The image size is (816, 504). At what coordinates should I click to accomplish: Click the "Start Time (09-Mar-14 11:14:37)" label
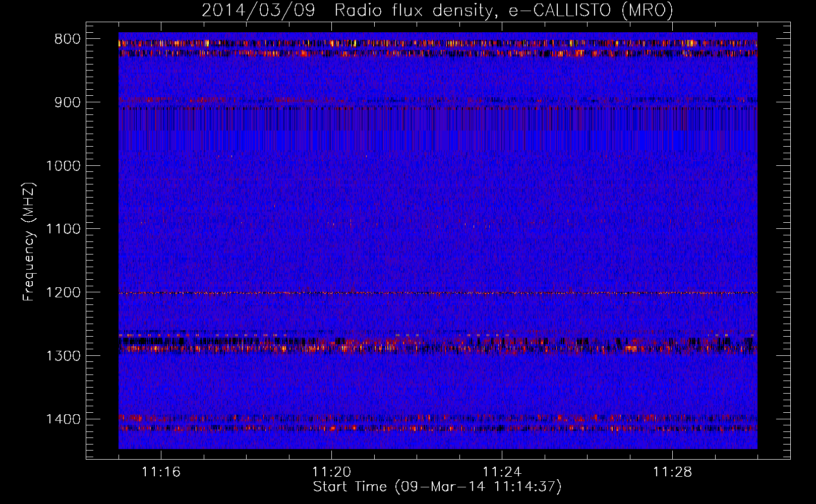(x=437, y=487)
